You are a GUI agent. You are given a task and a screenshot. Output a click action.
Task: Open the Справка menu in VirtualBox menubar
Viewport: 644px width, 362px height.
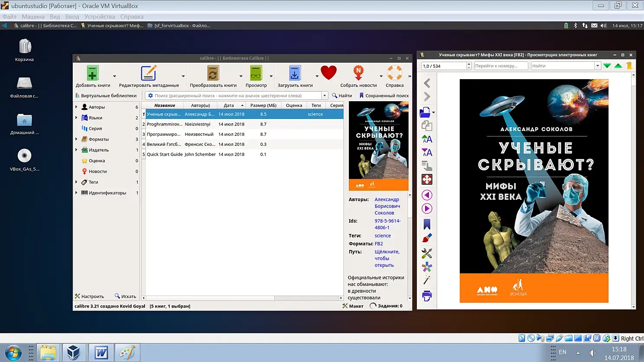coord(132,17)
